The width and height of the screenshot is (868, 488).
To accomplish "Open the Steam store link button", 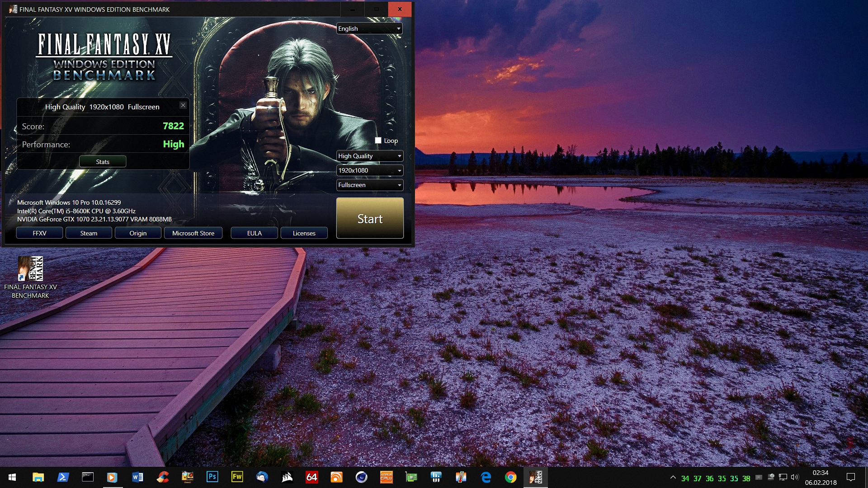I will tap(89, 233).
